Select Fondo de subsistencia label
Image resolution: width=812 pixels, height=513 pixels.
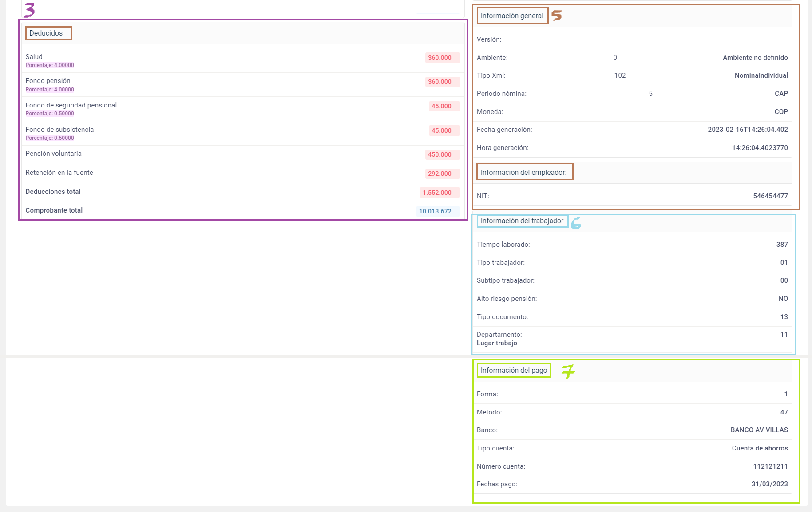pyautogui.click(x=59, y=130)
